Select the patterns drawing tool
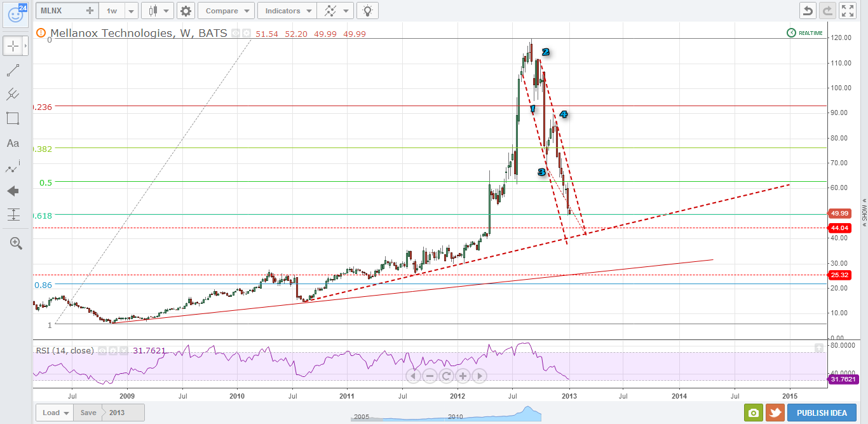This screenshot has height=424, width=868. [x=13, y=168]
